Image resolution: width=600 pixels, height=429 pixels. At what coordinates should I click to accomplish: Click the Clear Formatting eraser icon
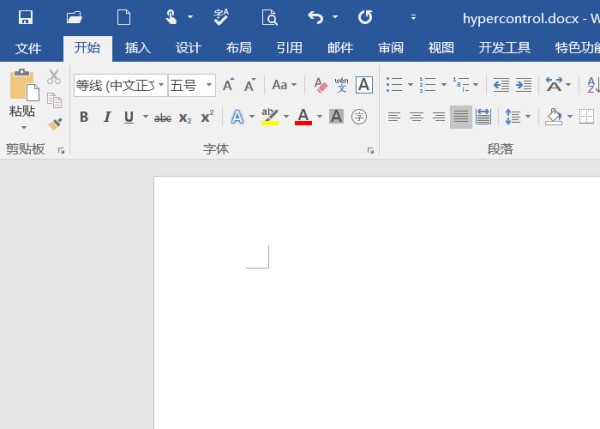(320, 86)
